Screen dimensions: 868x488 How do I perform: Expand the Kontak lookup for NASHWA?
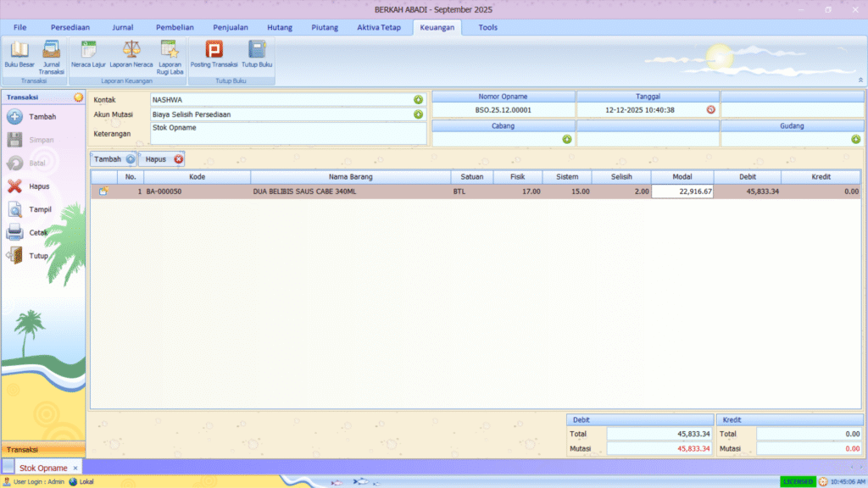tap(418, 100)
